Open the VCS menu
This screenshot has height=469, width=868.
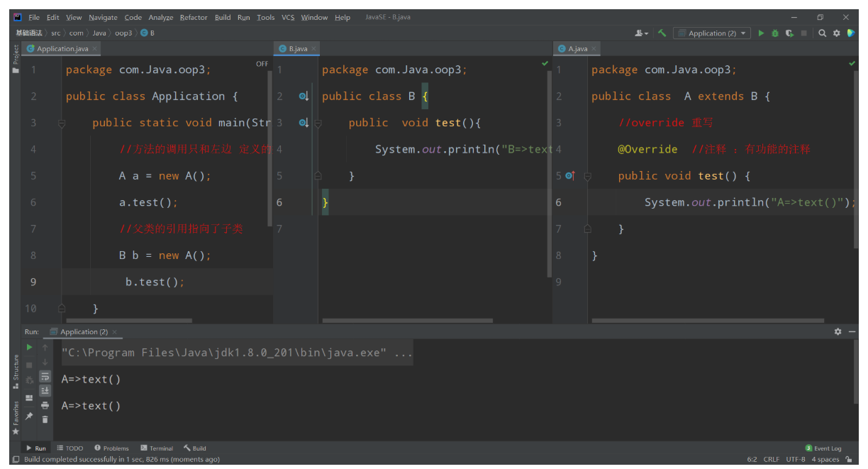(288, 17)
